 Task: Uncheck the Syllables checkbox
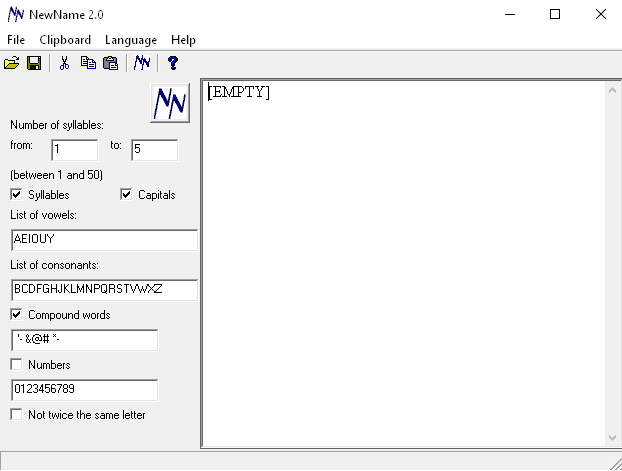[16, 195]
